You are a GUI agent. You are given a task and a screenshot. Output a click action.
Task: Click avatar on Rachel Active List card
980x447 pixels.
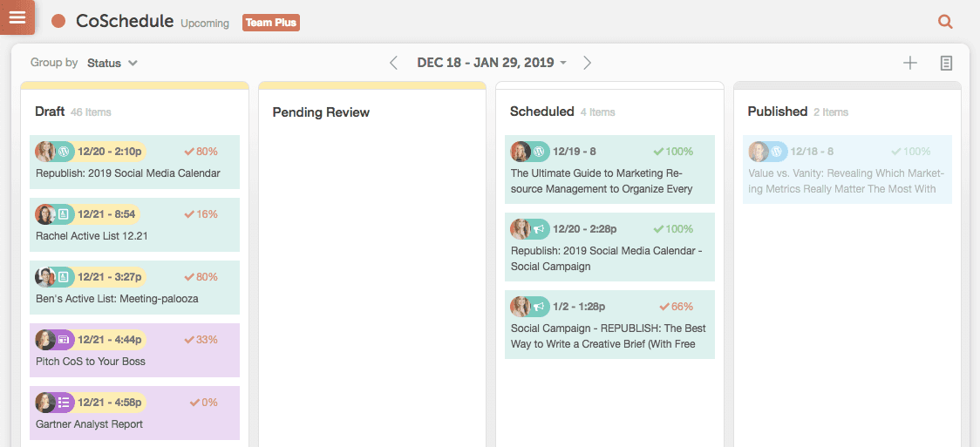[x=45, y=214]
